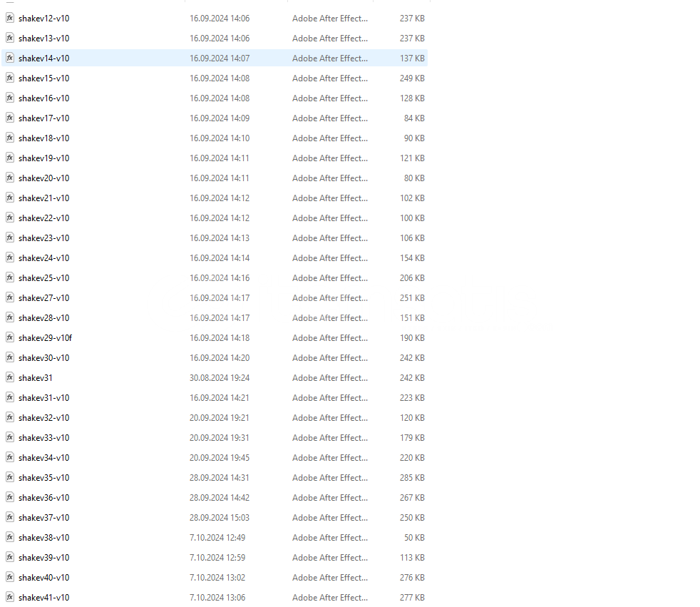Image resolution: width=700 pixels, height=607 pixels.
Task: Click the fx icon of shakev14-v10
Action: [x=10, y=58]
